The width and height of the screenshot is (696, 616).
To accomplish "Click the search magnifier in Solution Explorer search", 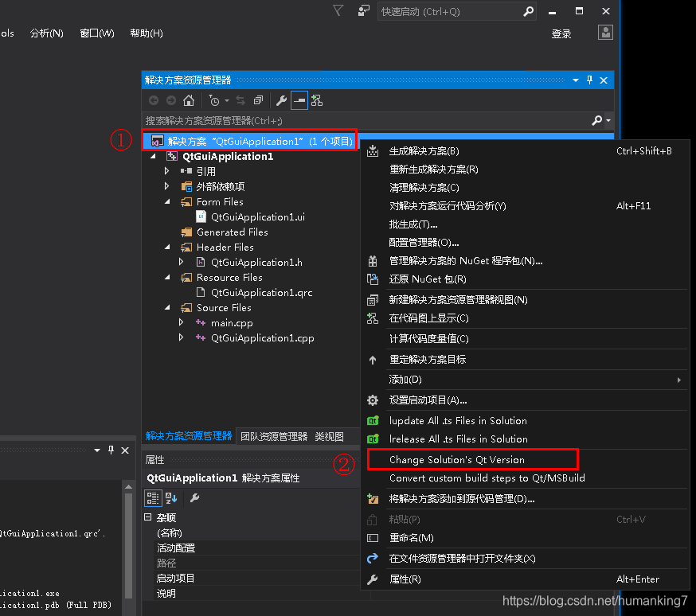I will [x=597, y=120].
